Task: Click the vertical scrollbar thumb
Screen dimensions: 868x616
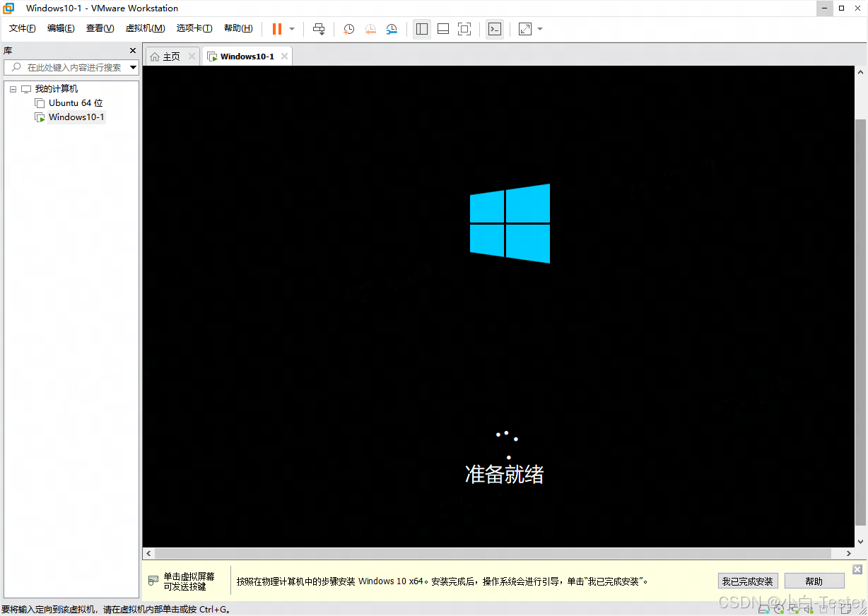Action: coord(861,321)
